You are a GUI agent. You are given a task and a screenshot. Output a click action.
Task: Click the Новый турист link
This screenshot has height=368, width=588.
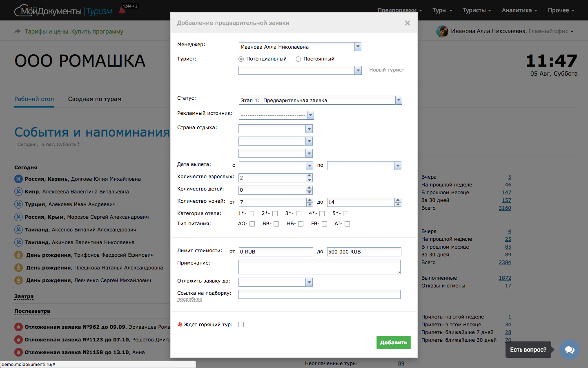[x=386, y=70]
